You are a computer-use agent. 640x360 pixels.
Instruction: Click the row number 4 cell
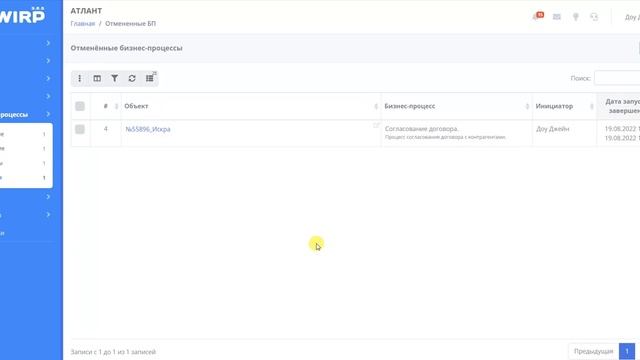point(106,129)
